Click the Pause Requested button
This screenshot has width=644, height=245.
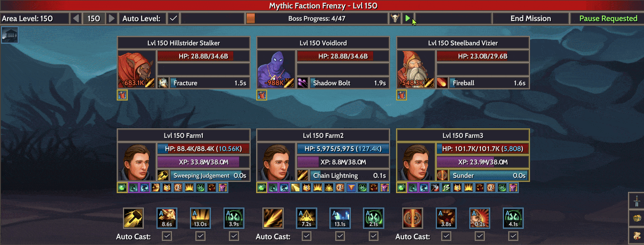click(608, 18)
